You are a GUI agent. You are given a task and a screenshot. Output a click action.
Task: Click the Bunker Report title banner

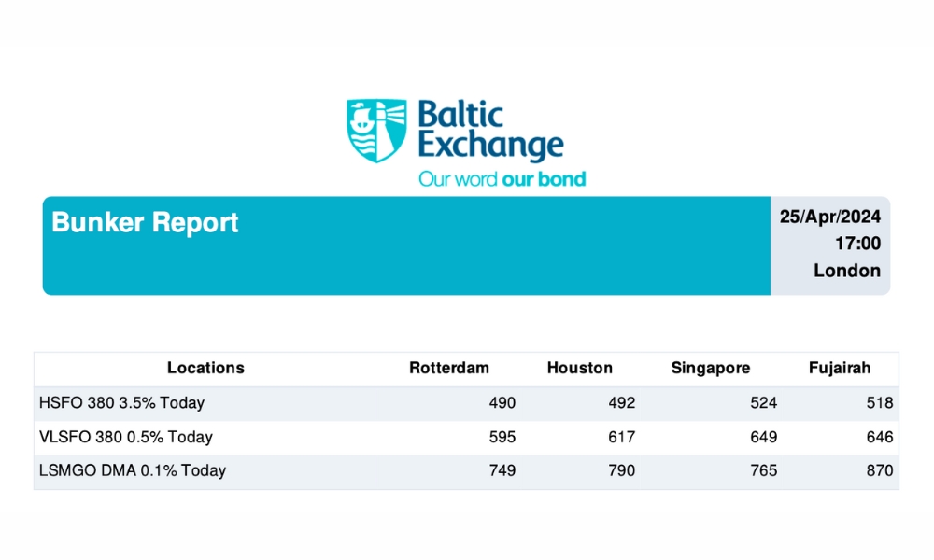pos(145,223)
